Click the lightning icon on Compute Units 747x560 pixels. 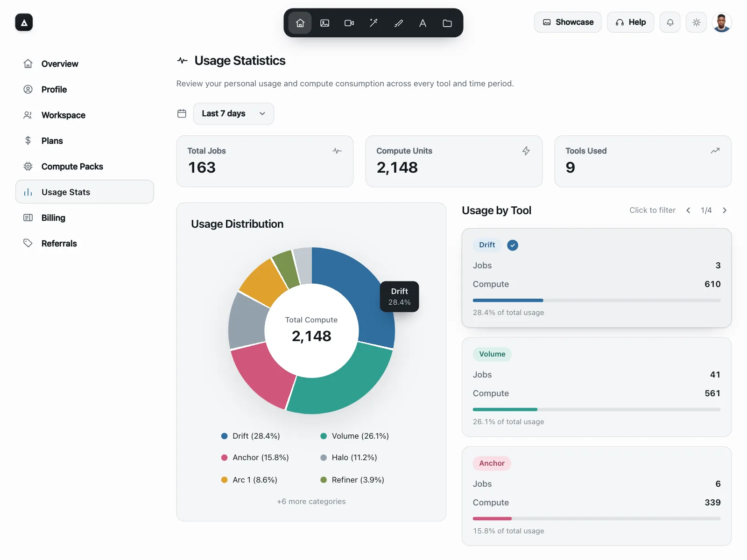[526, 151]
